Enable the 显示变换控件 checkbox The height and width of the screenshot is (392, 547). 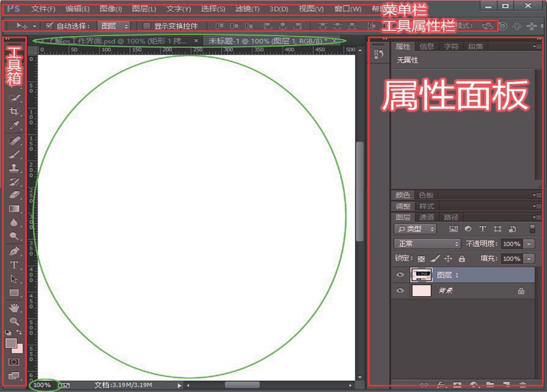pyautogui.click(x=147, y=26)
